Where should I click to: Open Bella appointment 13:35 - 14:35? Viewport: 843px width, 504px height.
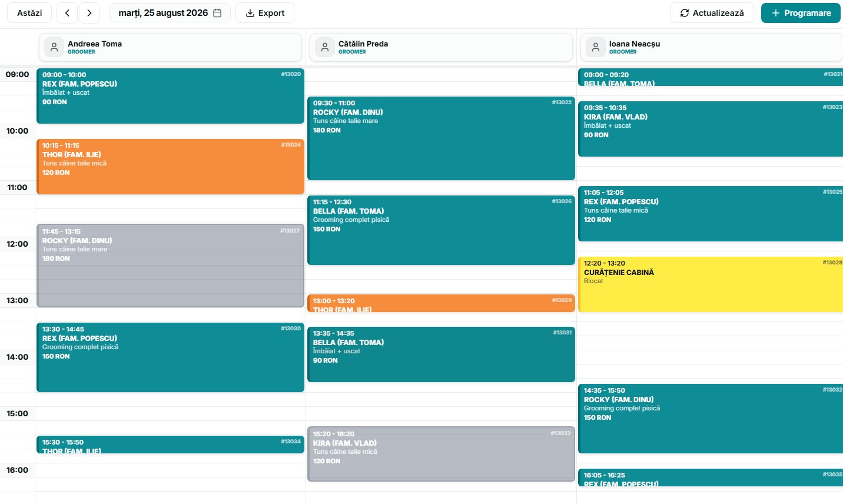pos(441,354)
